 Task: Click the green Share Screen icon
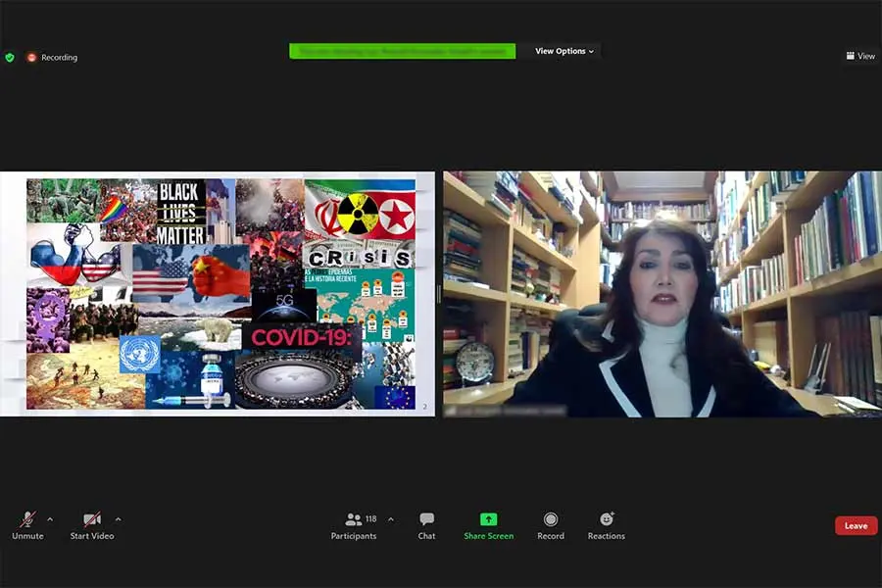tap(488, 519)
